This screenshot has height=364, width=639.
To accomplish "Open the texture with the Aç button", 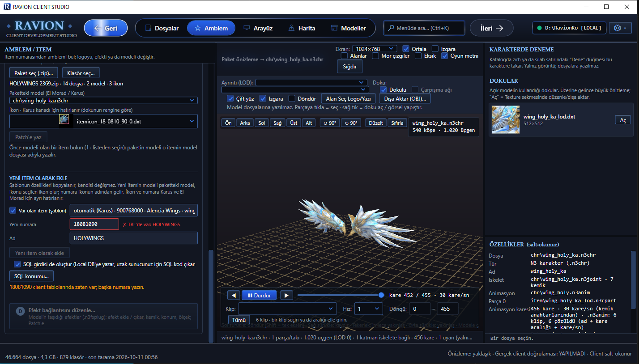I will [623, 120].
